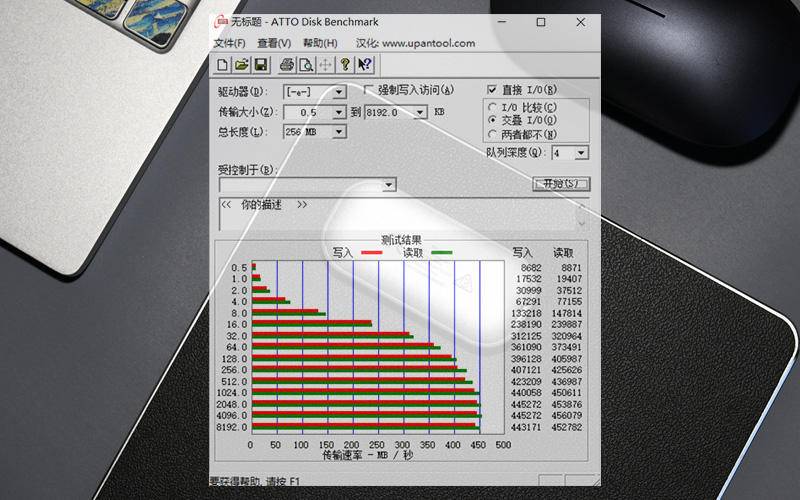Expand the 受控制于 dropdown
Screen dimensions: 800x500
tap(389, 184)
